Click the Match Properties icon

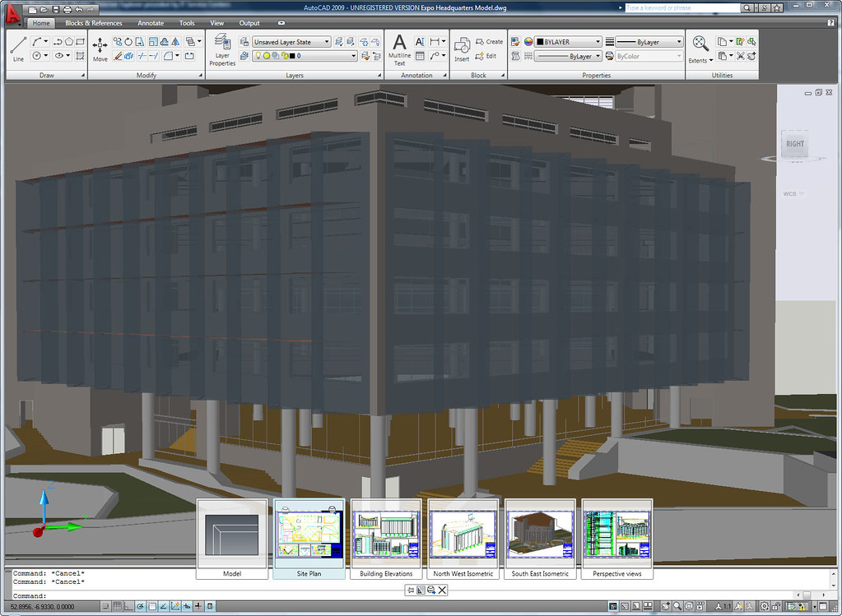pos(515,42)
